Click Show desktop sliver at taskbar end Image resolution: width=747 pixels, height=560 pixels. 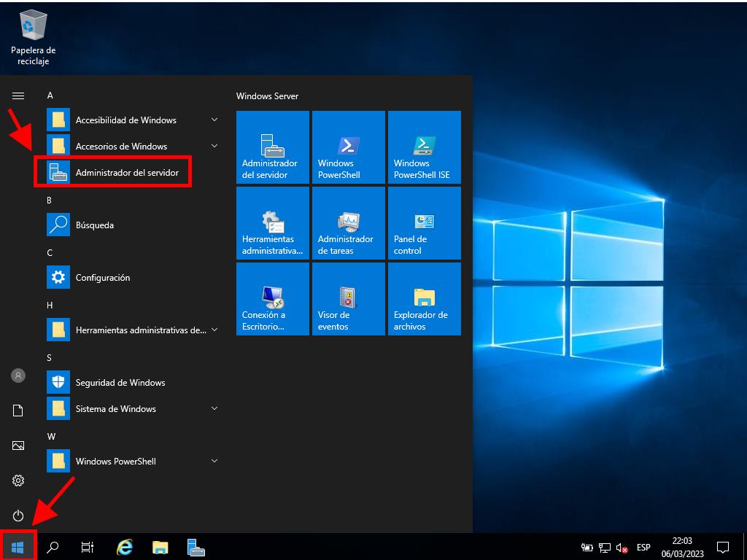[x=744, y=547]
